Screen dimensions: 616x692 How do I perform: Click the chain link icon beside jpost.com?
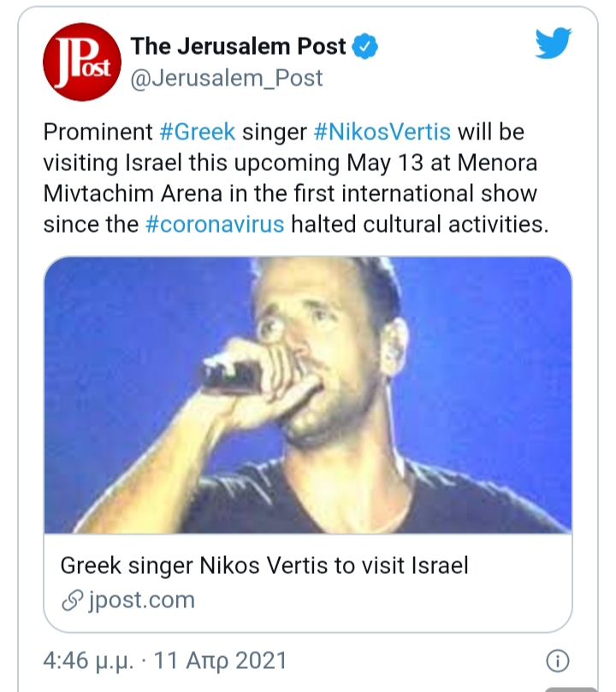[72, 600]
